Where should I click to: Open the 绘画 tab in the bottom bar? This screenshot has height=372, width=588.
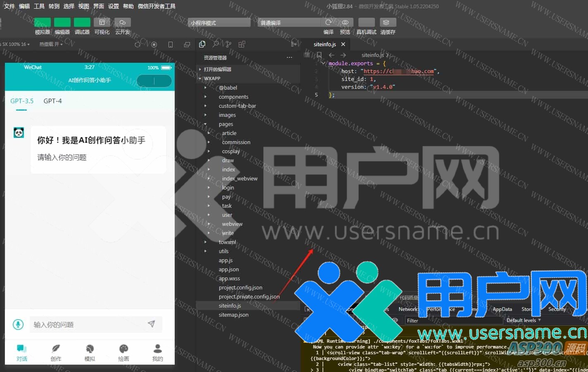[x=123, y=353]
